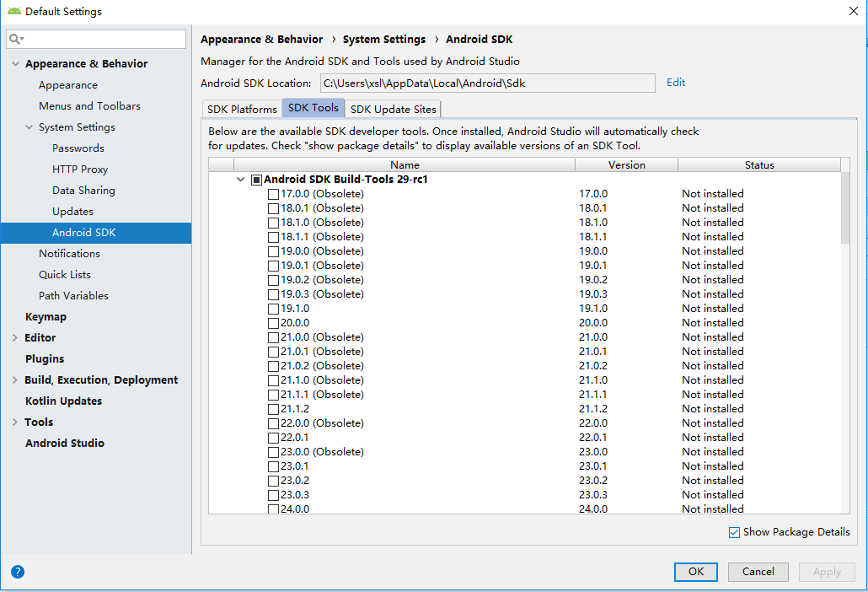Click the Name column header
Screen dimensions: 868x592
405,164
